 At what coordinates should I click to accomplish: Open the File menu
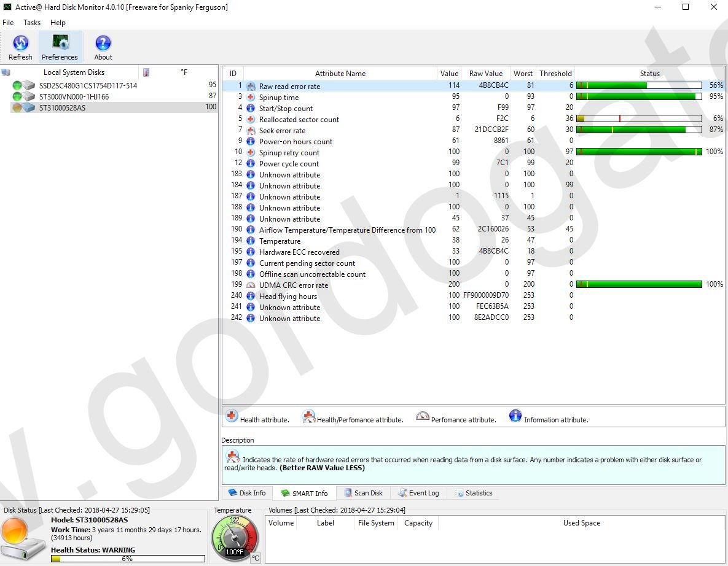[8, 23]
